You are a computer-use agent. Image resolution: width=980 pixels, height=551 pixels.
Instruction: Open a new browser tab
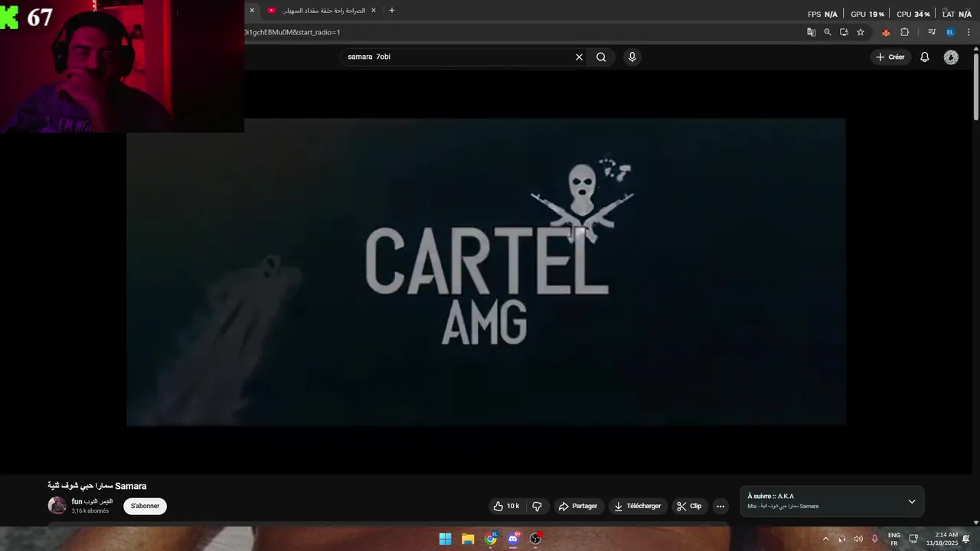pyautogui.click(x=392, y=11)
